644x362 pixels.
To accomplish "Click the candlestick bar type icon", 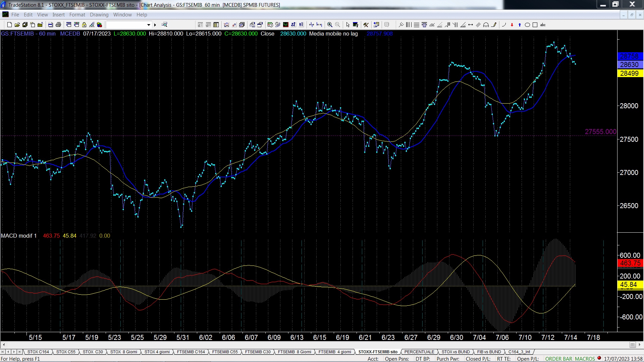I will coord(301,25).
